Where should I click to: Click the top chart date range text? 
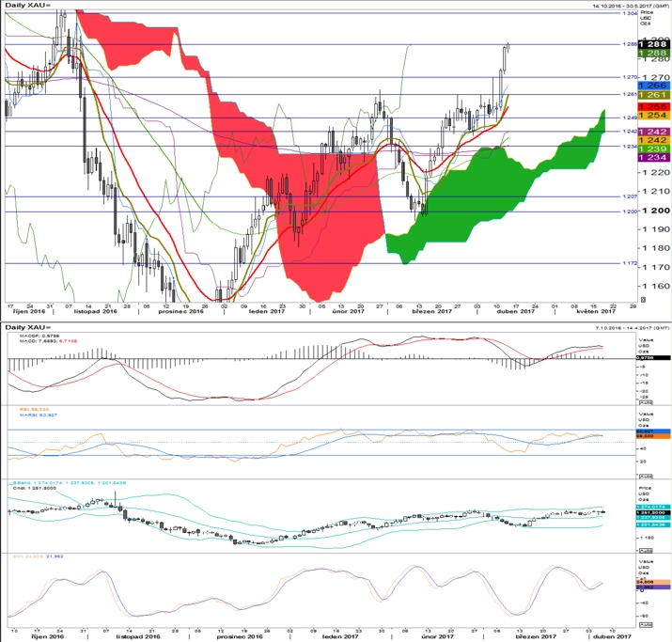coord(620,5)
